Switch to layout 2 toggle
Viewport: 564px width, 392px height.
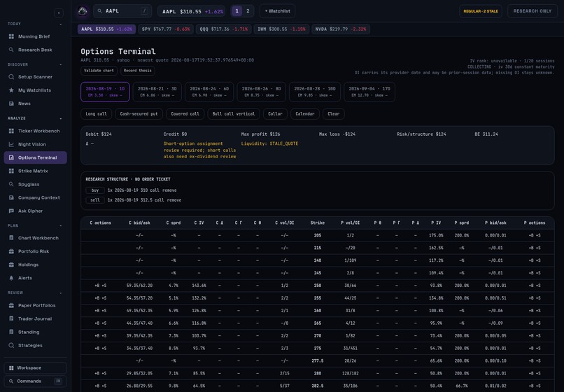(x=248, y=11)
